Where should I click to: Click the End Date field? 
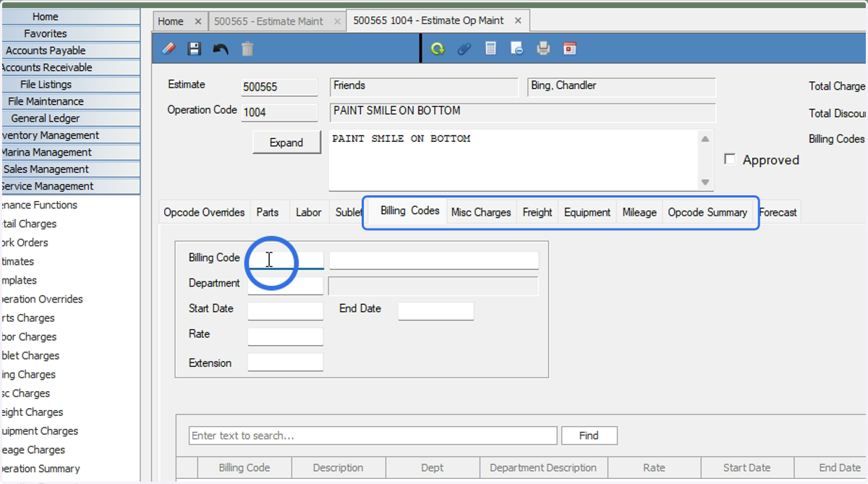pos(435,311)
